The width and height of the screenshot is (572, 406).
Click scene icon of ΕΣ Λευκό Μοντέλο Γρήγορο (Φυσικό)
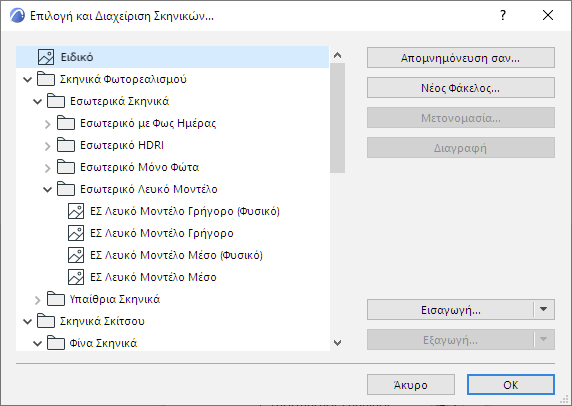coord(76,211)
